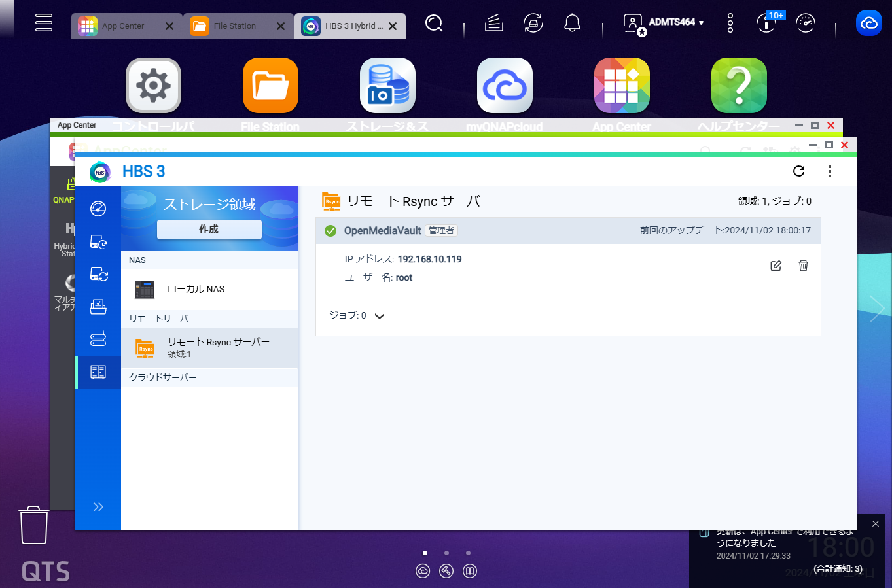Expand the HBS 3 sidebar with the double chevron

[98, 507]
